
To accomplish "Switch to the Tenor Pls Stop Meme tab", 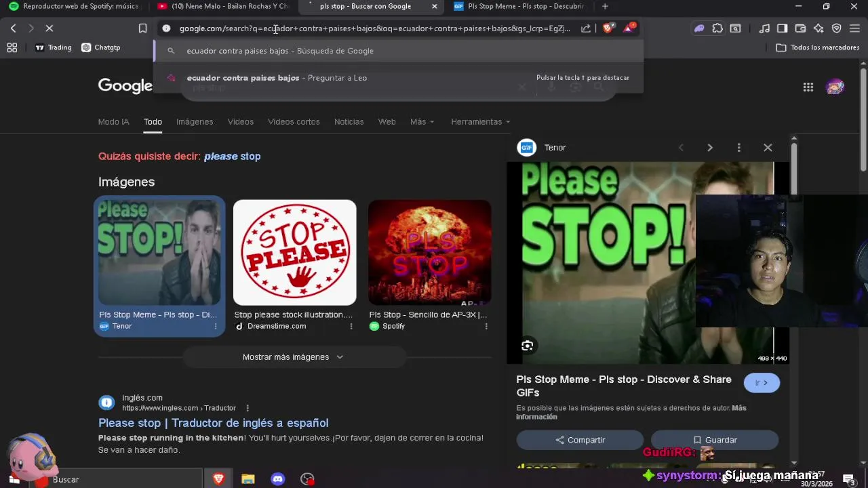I will pos(520,7).
